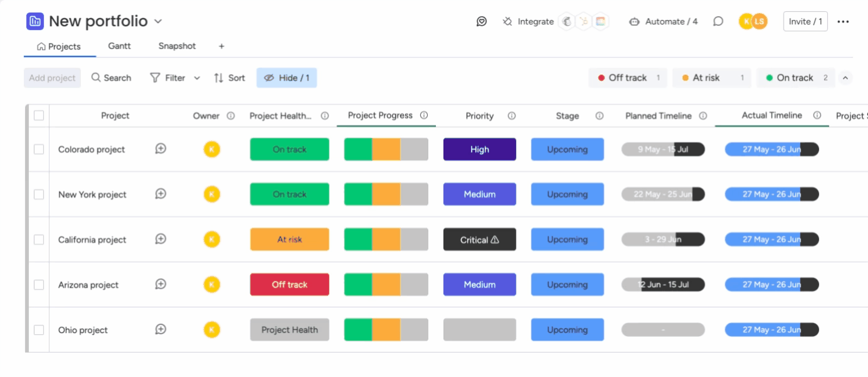The height and width of the screenshot is (377, 868).
Task: Show info for Owner column
Action: (231, 116)
